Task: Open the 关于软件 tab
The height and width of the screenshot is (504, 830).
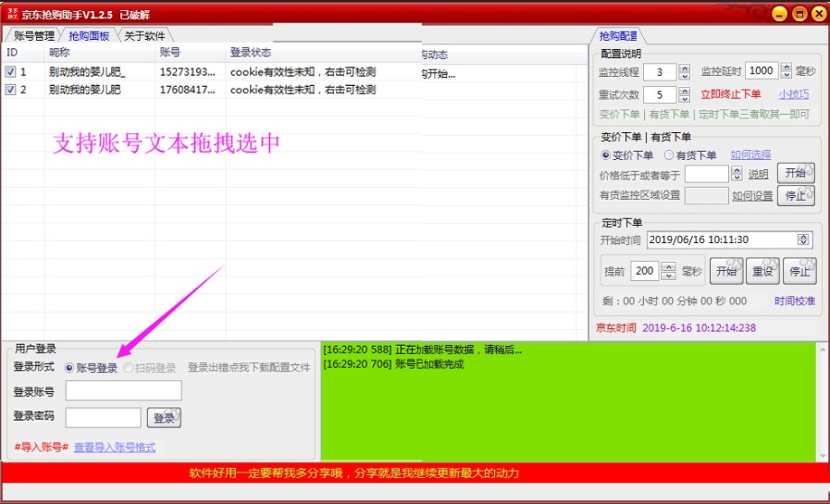Action: click(144, 36)
